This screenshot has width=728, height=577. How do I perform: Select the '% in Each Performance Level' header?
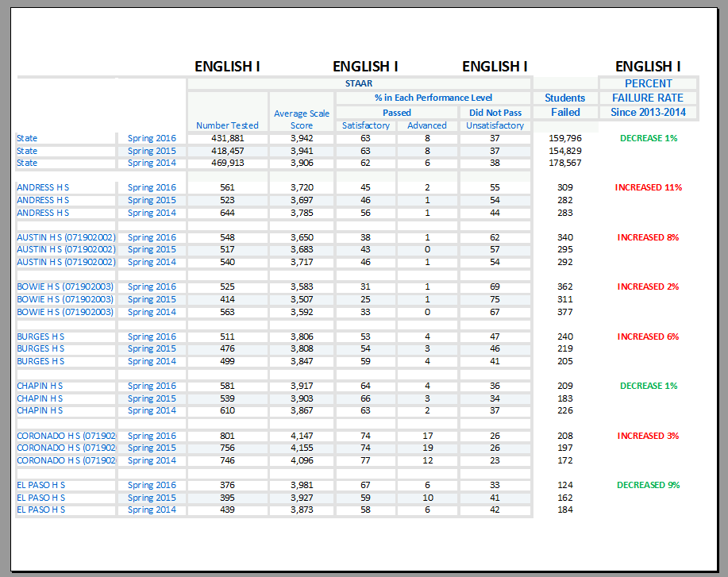(x=433, y=98)
